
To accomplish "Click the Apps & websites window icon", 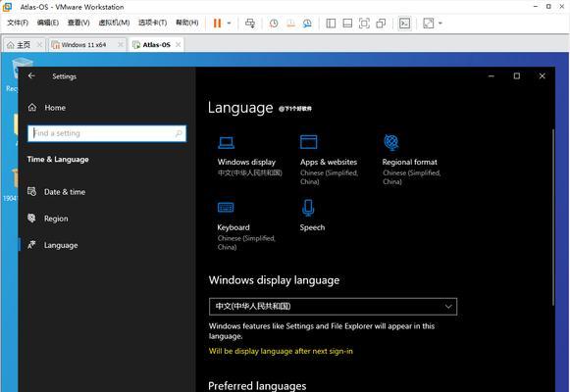I will point(309,142).
